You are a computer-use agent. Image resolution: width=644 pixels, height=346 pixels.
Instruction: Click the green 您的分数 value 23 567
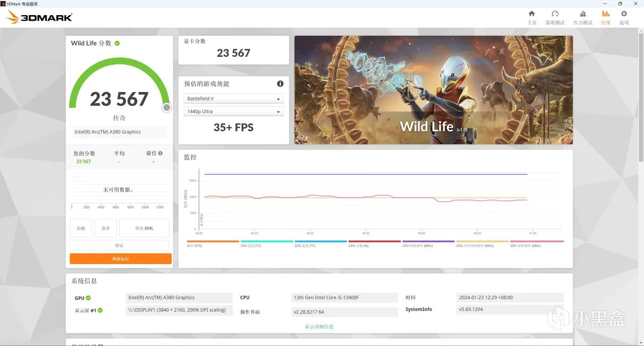(x=84, y=161)
